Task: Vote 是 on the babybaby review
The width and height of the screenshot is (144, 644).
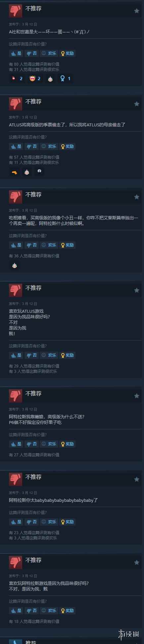Action: 16,522
